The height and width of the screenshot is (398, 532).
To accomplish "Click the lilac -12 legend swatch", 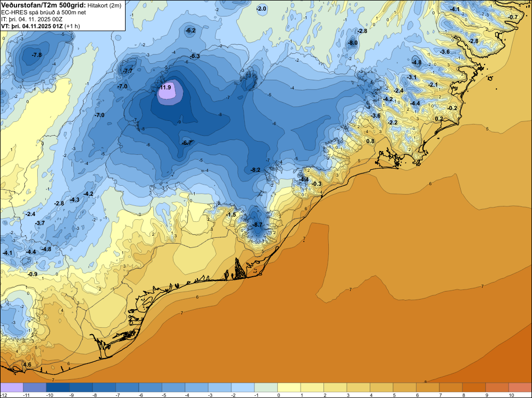I will 12,387.
